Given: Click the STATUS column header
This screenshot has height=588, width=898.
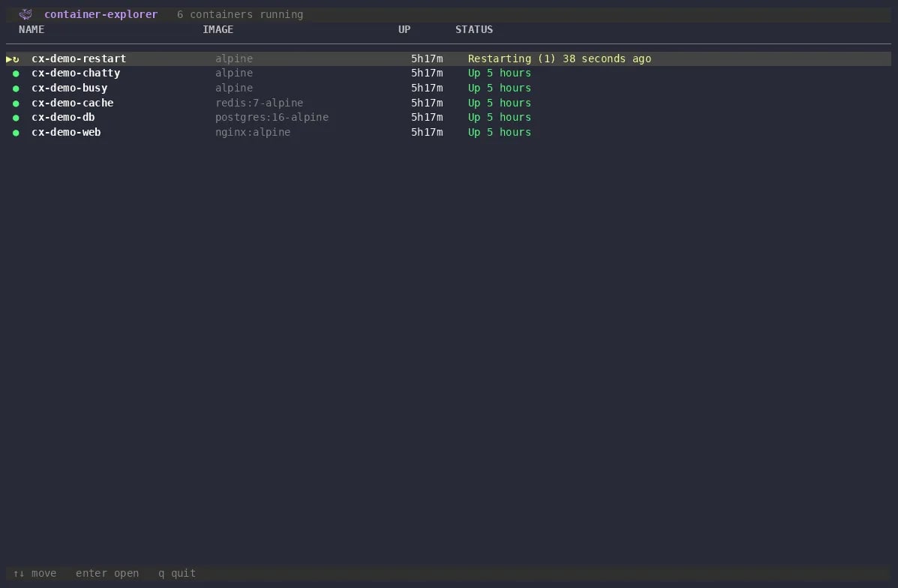Looking at the screenshot, I should click(474, 29).
